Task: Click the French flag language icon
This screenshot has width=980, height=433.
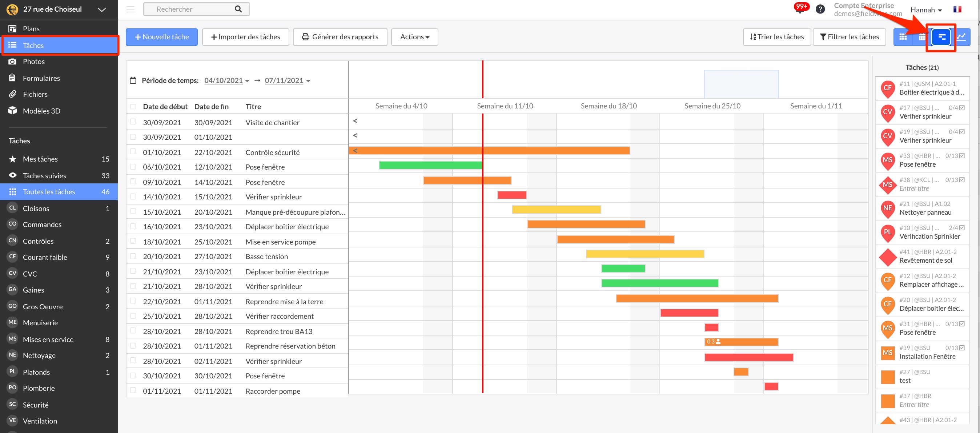Action: 957,9
